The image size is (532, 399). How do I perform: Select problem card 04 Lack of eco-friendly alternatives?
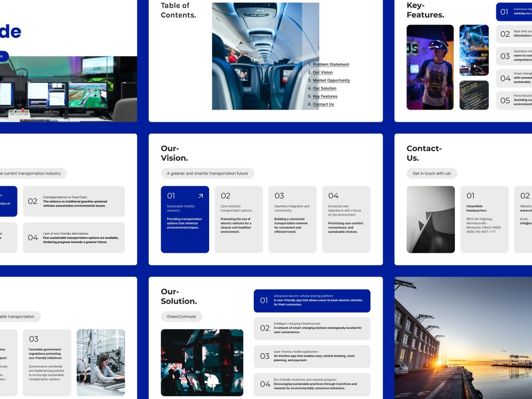(x=73, y=237)
